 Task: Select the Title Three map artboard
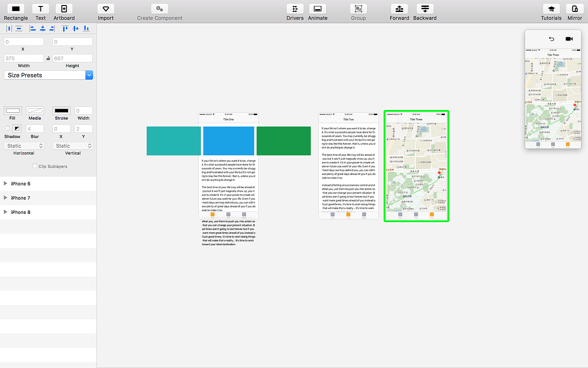click(x=416, y=166)
